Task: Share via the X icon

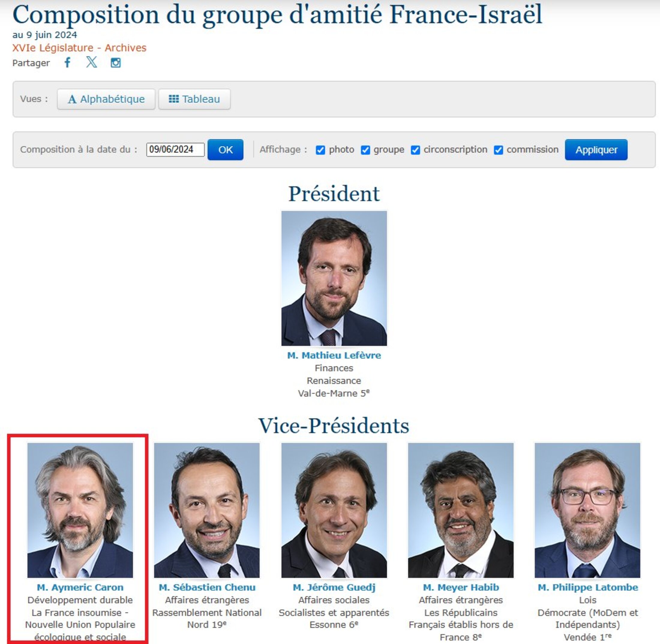Action: (x=91, y=62)
